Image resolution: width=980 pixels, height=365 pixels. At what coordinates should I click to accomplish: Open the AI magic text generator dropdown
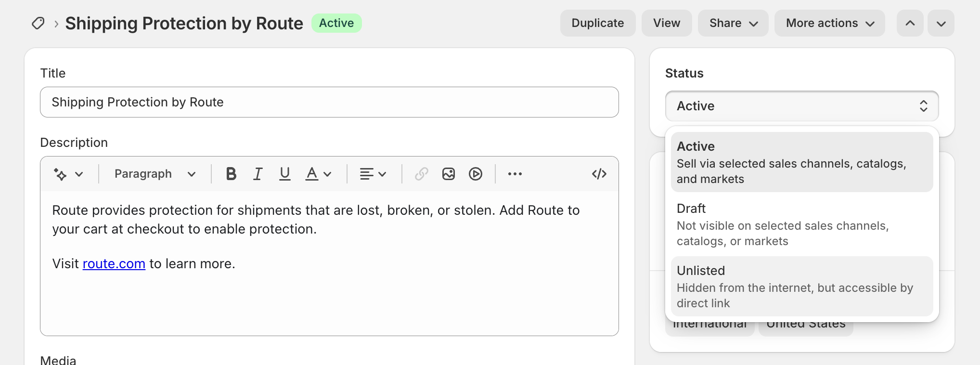point(68,174)
